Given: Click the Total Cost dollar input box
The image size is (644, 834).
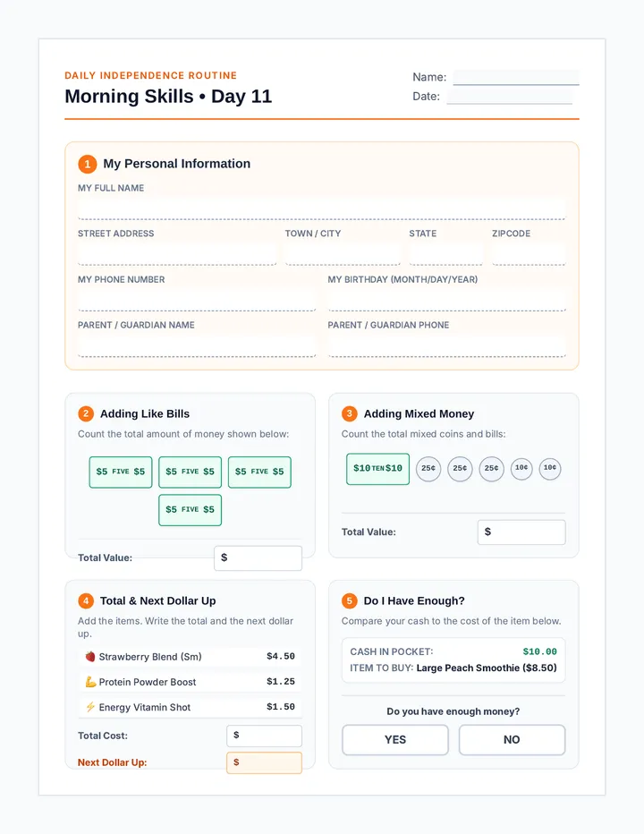Looking at the screenshot, I should pyautogui.click(x=264, y=736).
